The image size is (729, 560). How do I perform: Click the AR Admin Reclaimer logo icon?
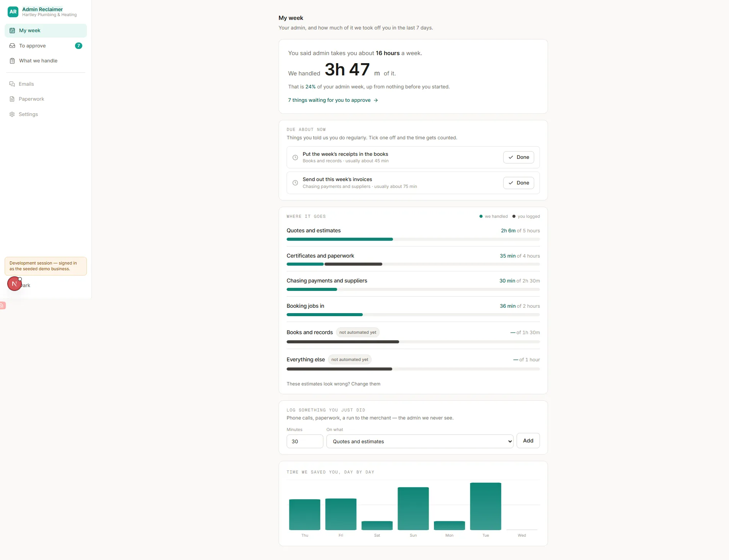pos(13,12)
